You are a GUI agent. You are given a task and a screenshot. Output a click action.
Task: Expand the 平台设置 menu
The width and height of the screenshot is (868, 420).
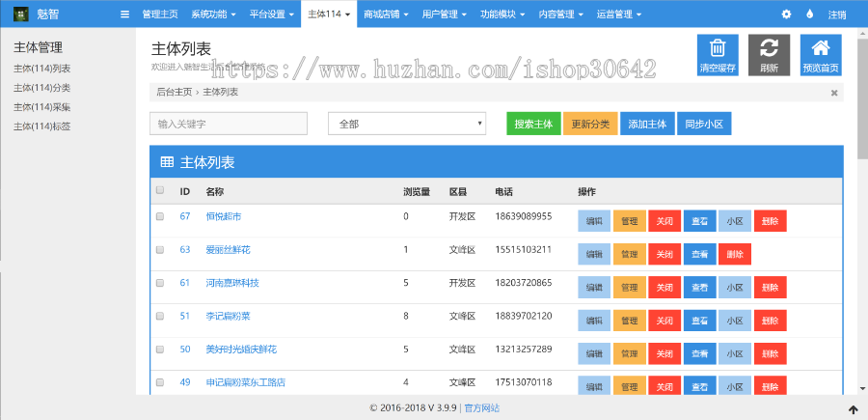[x=271, y=14]
